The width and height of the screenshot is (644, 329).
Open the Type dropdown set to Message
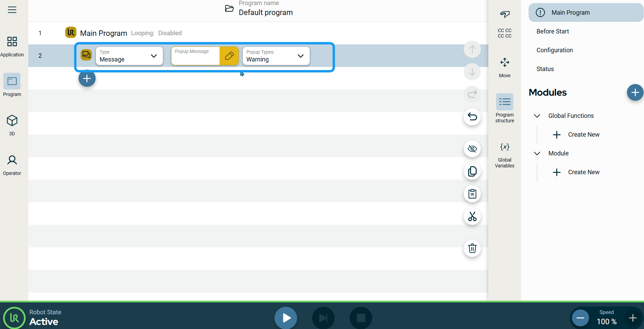[129, 56]
